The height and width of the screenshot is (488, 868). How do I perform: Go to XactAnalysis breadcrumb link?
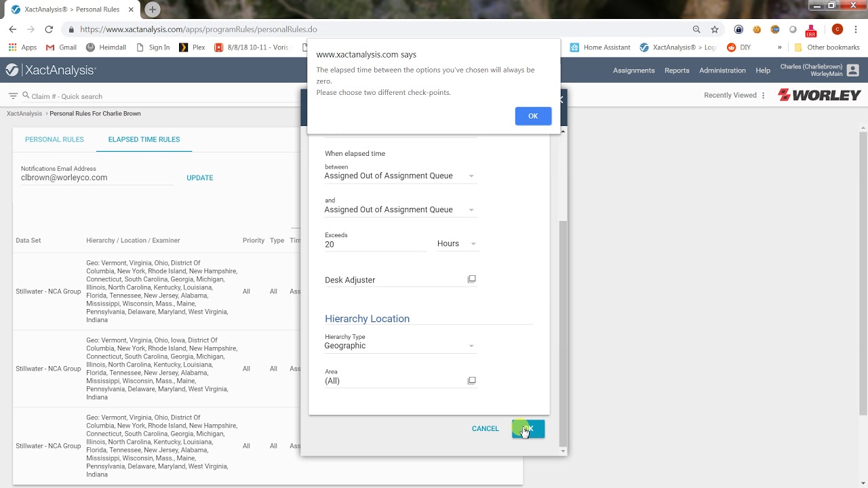click(24, 113)
